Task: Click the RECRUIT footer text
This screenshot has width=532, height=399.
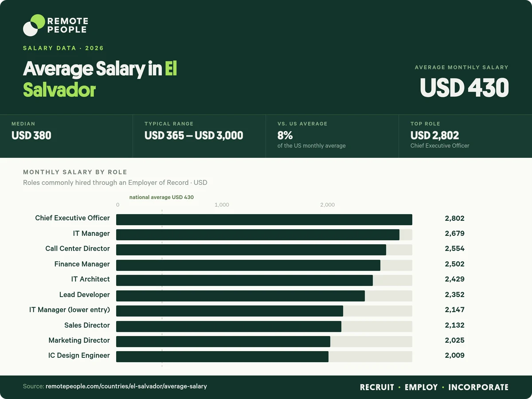Action: click(x=377, y=387)
